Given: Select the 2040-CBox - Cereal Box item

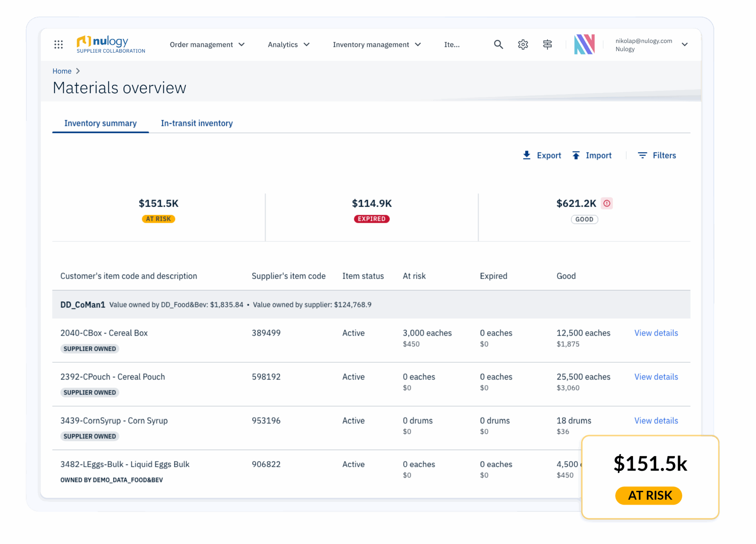Looking at the screenshot, I should [x=104, y=333].
